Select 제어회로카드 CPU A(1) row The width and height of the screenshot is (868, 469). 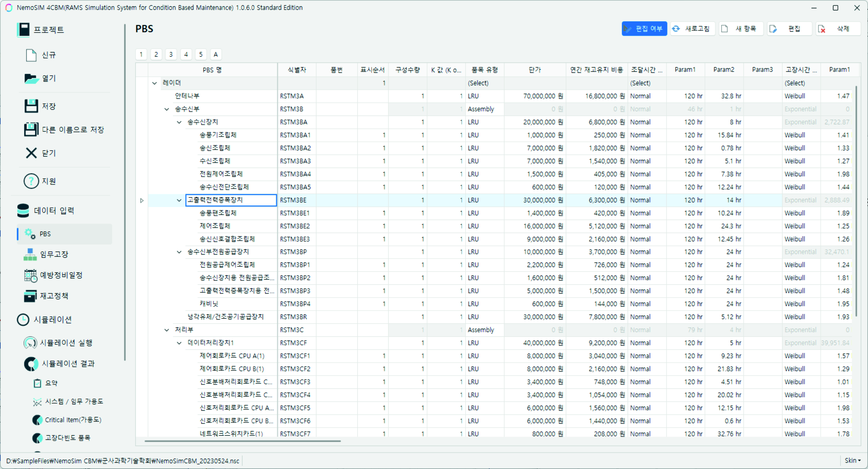click(232, 356)
